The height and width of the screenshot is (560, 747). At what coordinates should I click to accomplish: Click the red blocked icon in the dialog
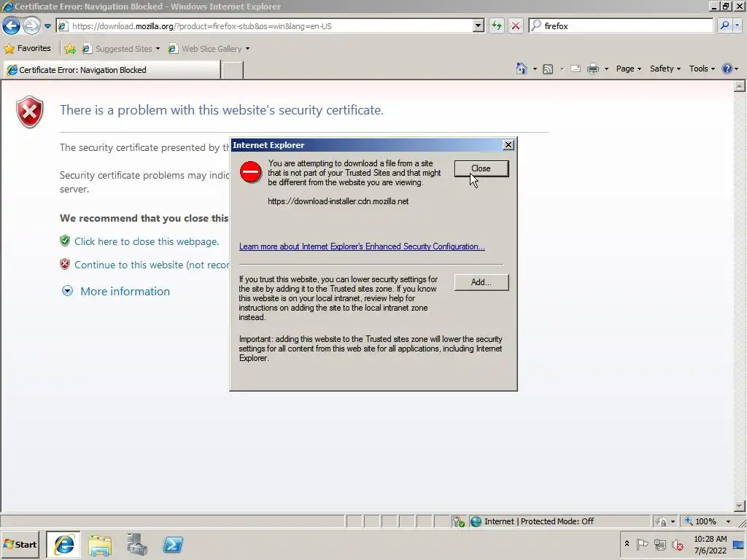pyautogui.click(x=251, y=172)
